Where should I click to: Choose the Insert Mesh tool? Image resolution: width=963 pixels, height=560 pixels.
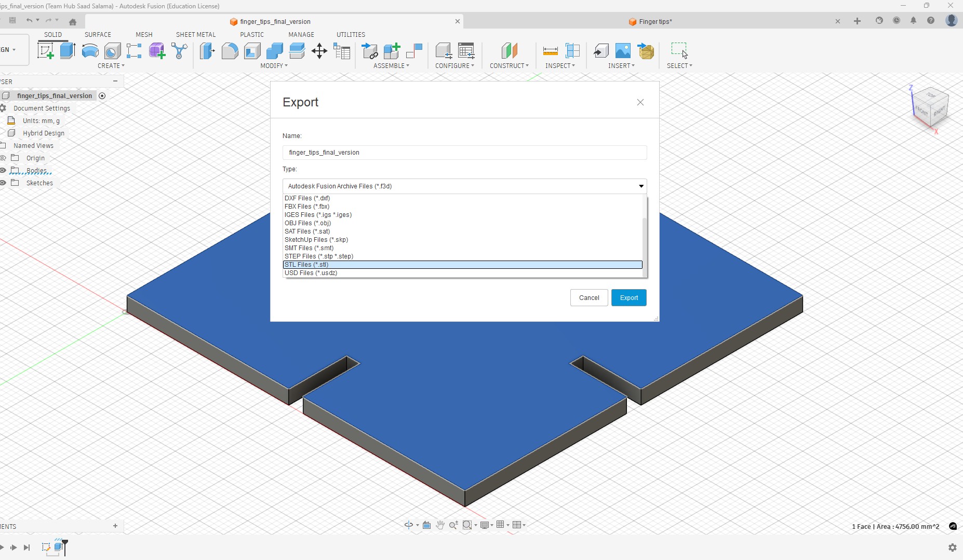pos(646,51)
